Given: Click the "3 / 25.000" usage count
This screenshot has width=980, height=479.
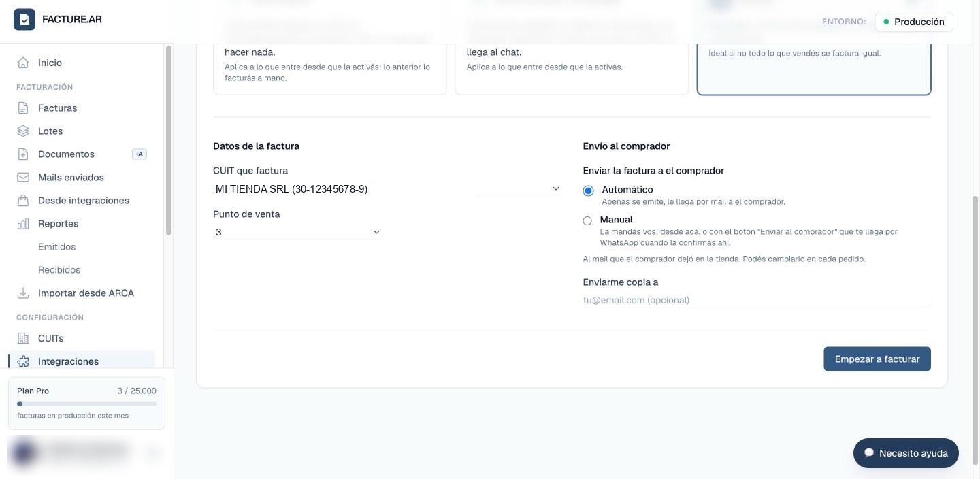Looking at the screenshot, I should tap(137, 391).
